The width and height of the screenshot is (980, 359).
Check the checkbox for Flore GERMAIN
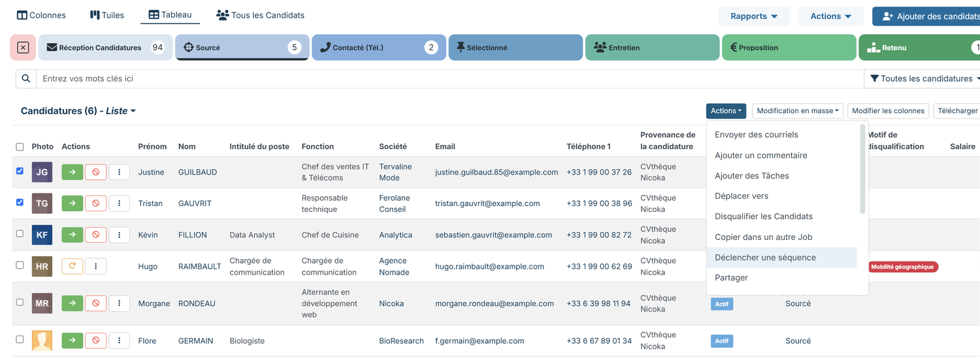20,339
